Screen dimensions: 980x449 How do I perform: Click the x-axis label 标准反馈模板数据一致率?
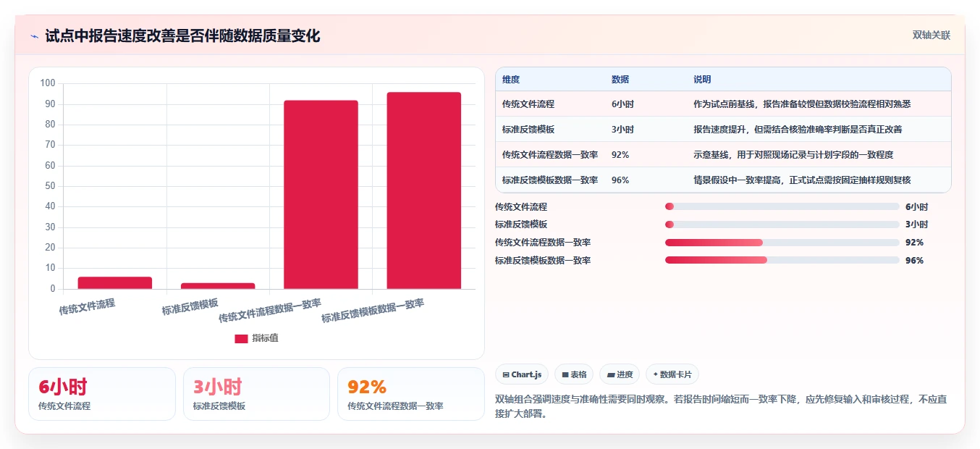(x=373, y=310)
